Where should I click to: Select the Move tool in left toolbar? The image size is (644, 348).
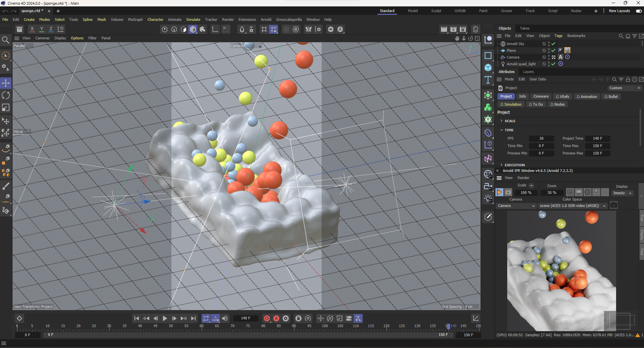6,83
